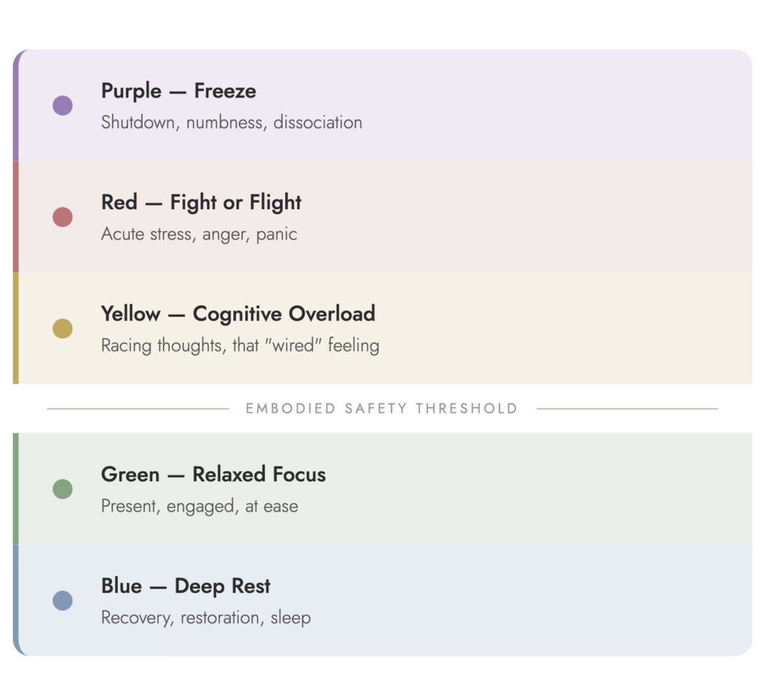Click the red accent bar on Fight row
This screenshot has height=700, width=768.
click(16, 217)
